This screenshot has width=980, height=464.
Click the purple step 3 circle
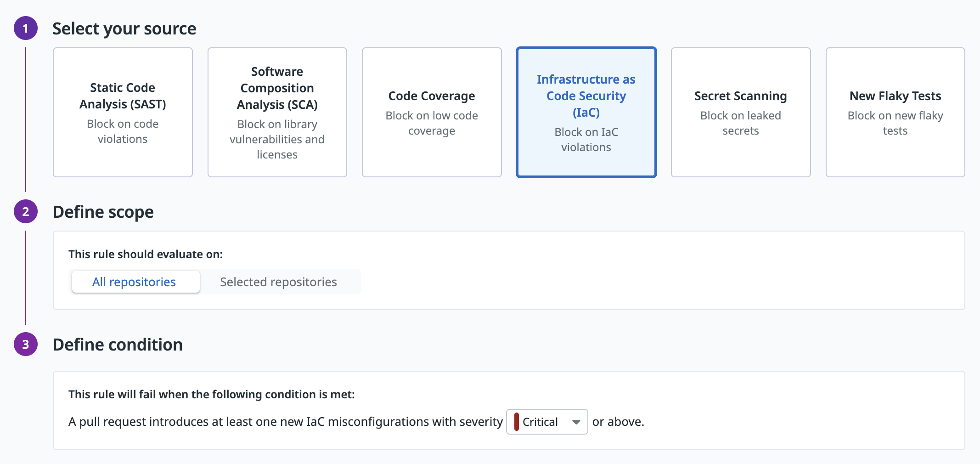click(x=26, y=345)
